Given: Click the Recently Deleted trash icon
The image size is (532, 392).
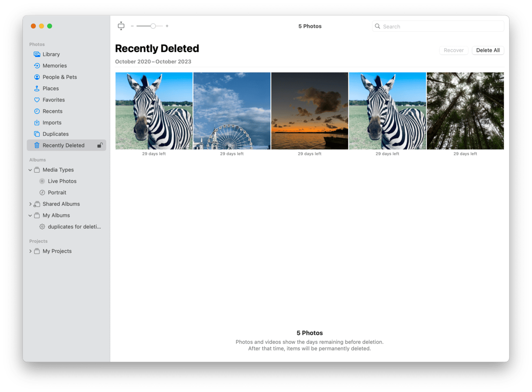Looking at the screenshot, I should 37,145.
